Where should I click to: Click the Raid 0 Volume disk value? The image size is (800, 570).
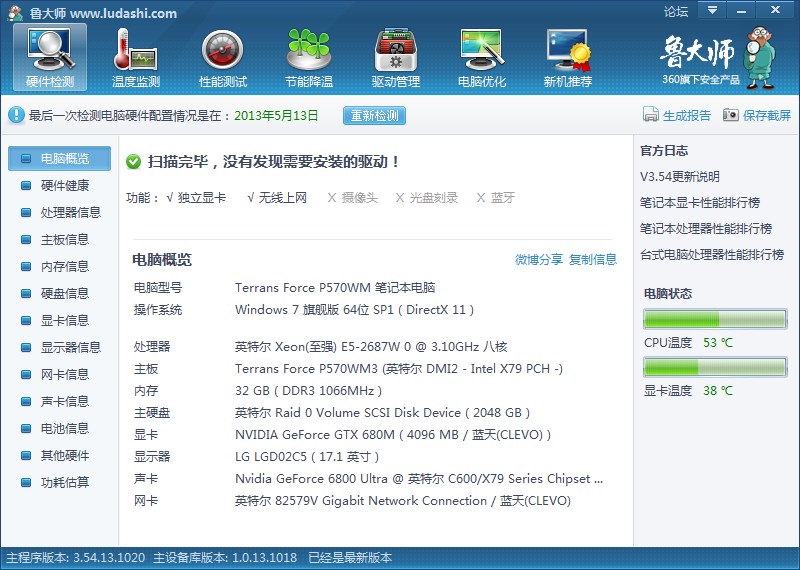[x=383, y=412]
